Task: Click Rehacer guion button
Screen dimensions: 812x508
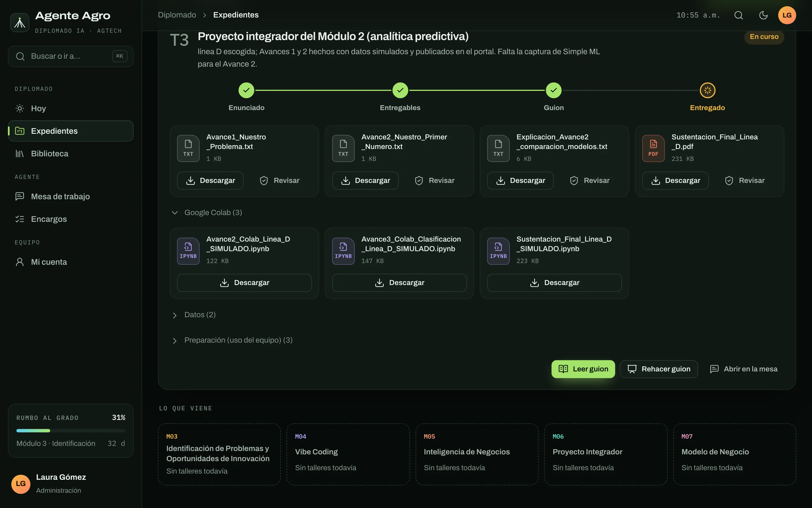Action: click(x=659, y=369)
